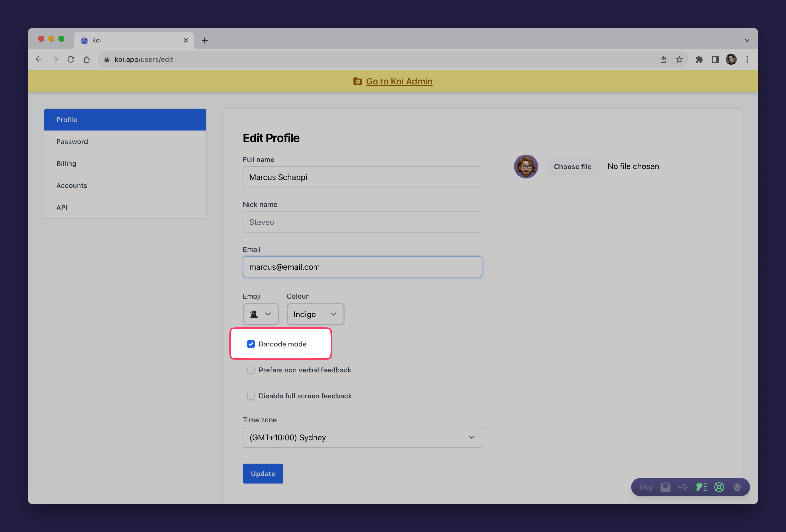Image resolution: width=786 pixels, height=532 pixels.
Task: Click into the Nick name field
Action: tap(362, 222)
